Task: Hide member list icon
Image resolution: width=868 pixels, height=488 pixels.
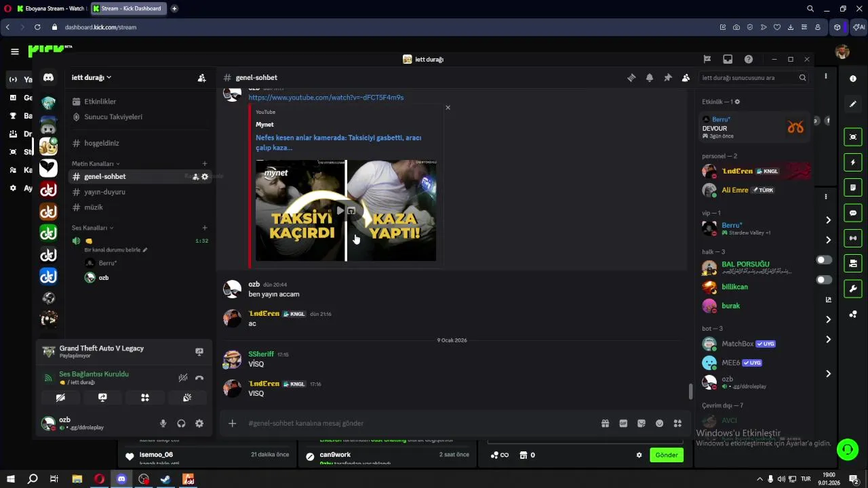Action: (x=686, y=77)
